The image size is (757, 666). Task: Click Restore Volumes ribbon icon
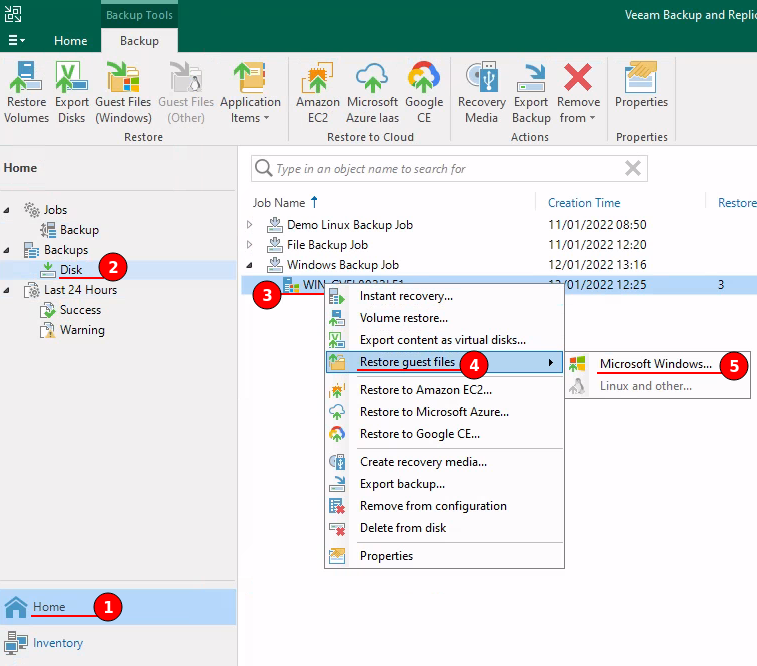click(26, 92)
